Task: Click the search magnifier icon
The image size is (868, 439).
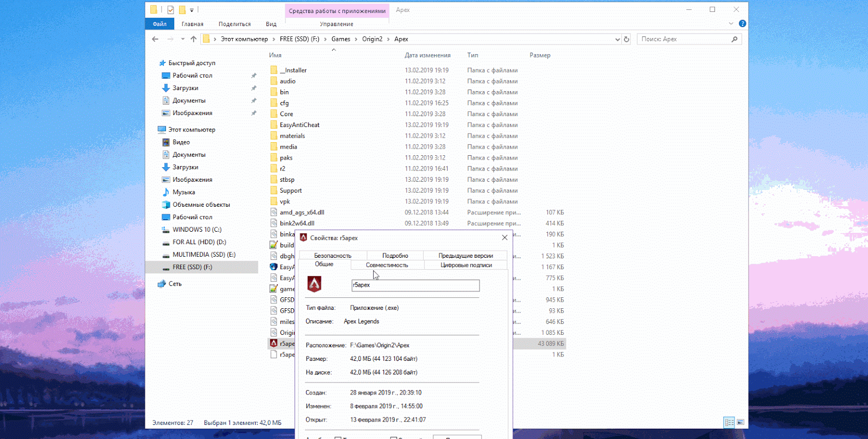Action: coord(735,39)
